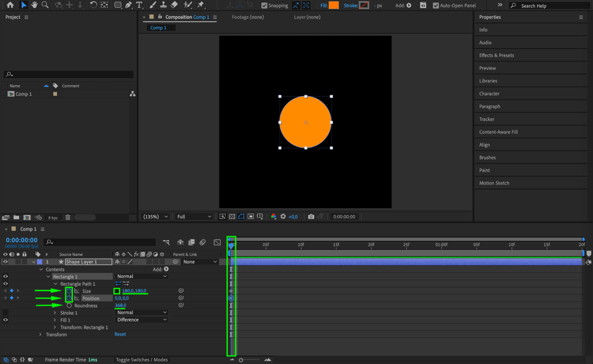The height and width of the screenshot is (364, 593).
Task: Uncheck the Snapping checkbox
Action: tap(264, 6)
